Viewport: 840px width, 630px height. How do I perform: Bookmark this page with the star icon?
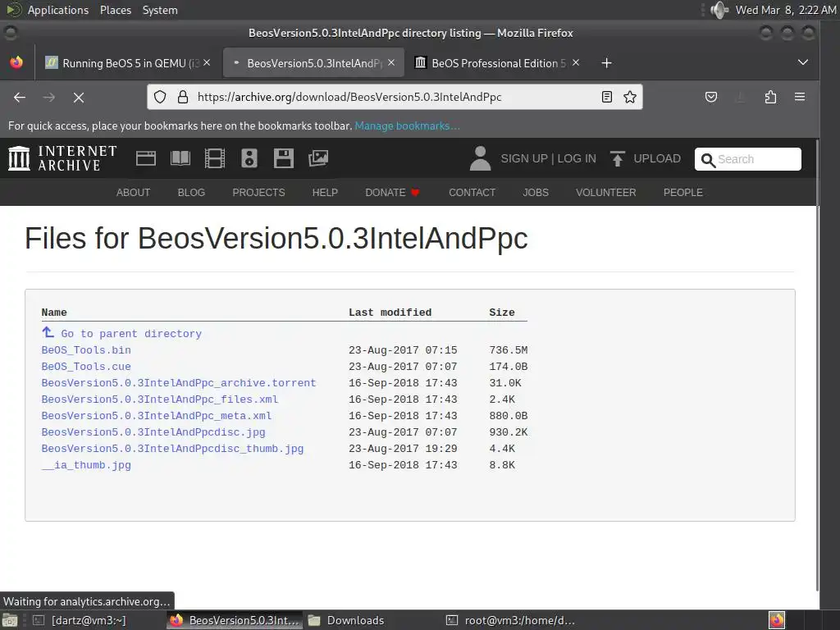pos(630,97)
